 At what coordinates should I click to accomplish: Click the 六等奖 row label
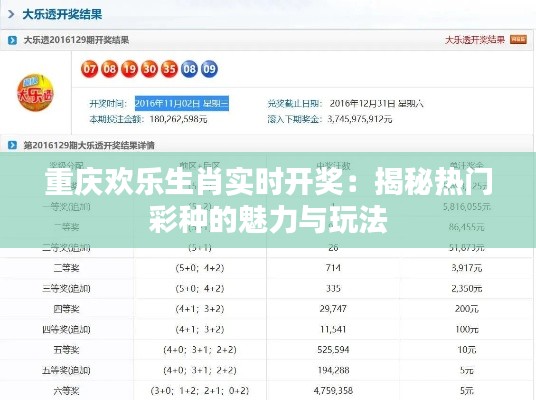point(66,390)
